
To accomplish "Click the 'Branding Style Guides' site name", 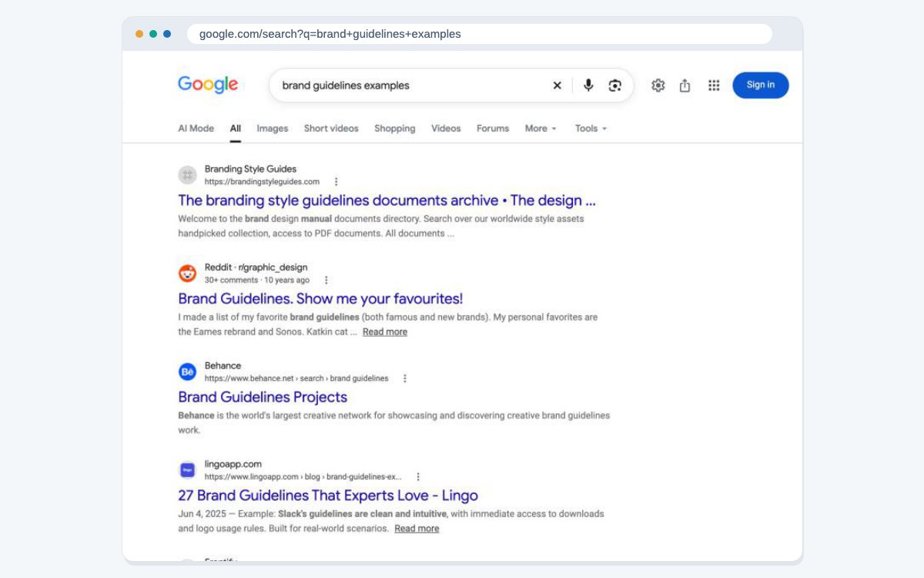I will (250, 169).
